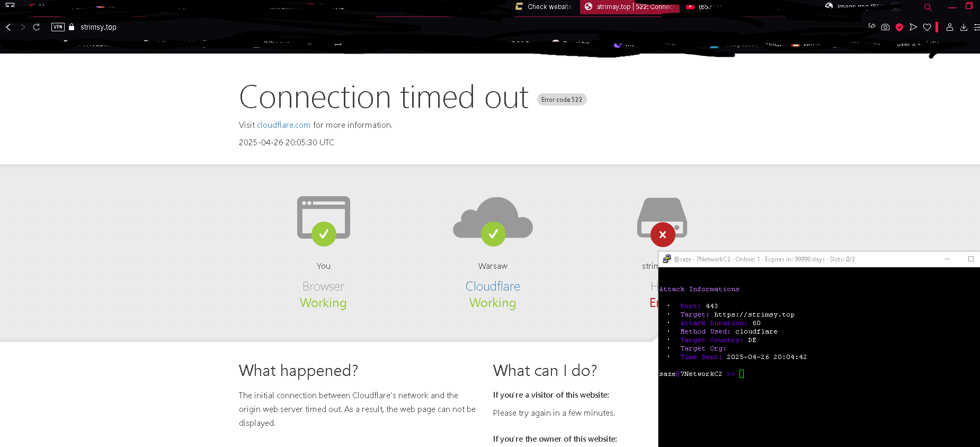Click the PuTTY icon in terminal title bar
The width and height of the screenshot is (980, 447).
tap(666, 259)
